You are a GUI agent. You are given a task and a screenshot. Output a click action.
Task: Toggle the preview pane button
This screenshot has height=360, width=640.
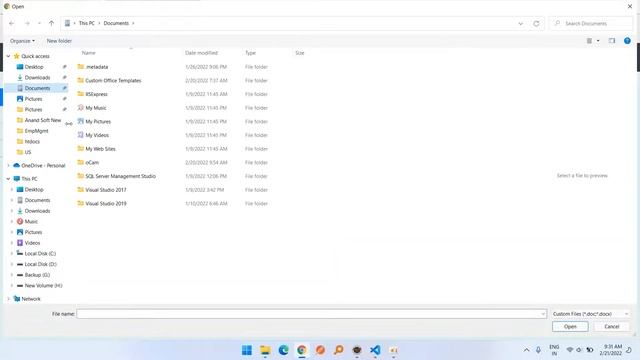[611, 40]
